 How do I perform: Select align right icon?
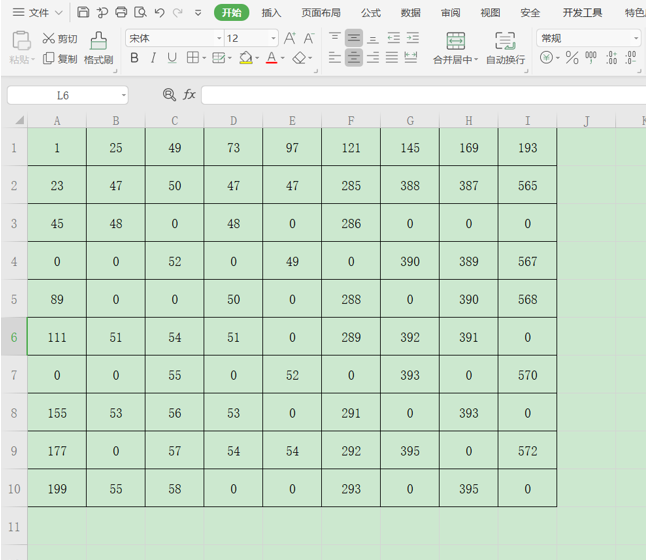pos(373,58)
